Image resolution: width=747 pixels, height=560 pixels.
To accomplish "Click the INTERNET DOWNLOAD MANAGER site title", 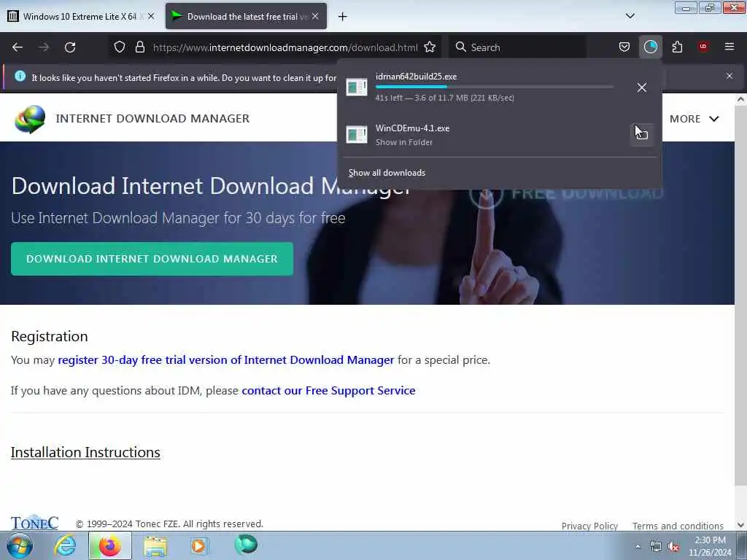I will click(152, 119).
